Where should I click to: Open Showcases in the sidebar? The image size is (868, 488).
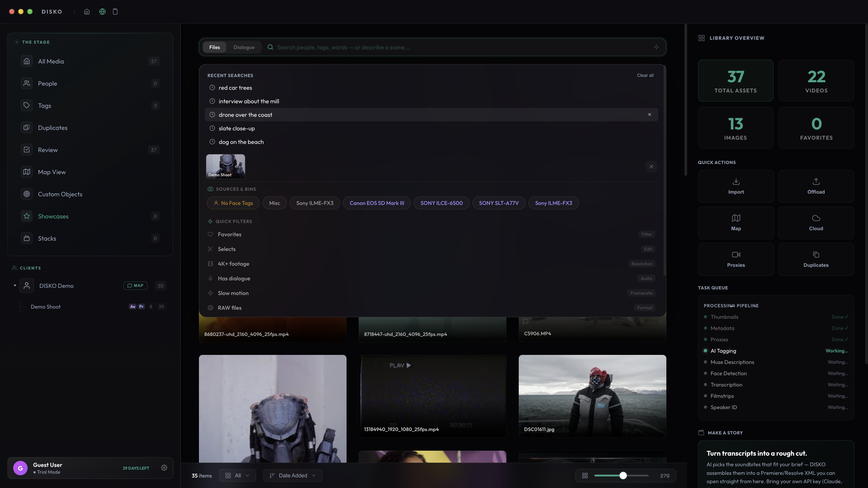click(90, 216)
